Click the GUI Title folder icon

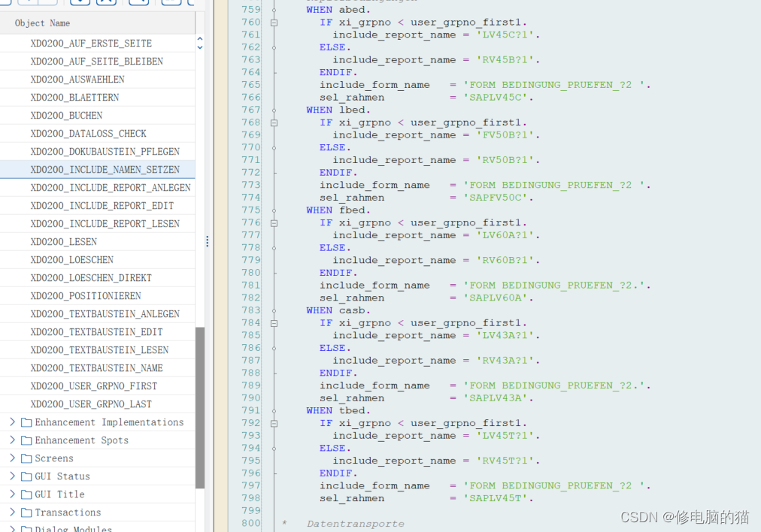[x=26, y=494]
